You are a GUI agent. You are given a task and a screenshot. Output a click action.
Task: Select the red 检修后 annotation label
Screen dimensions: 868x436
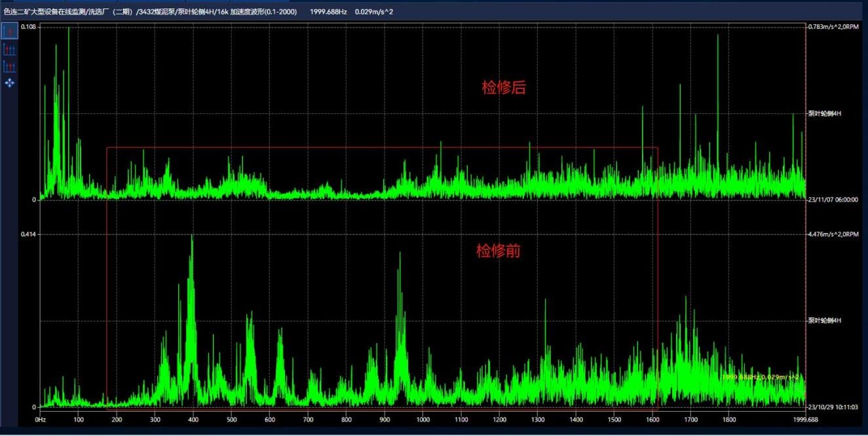503,88
